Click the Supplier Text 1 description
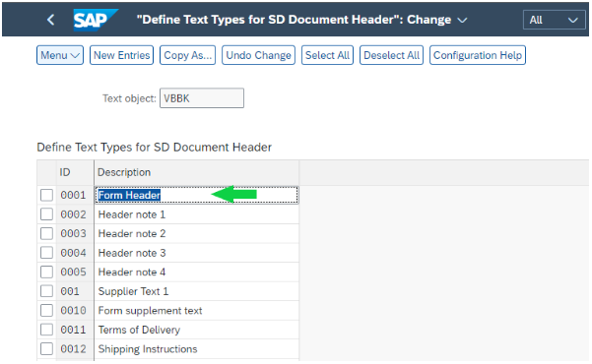 (197, 291)
